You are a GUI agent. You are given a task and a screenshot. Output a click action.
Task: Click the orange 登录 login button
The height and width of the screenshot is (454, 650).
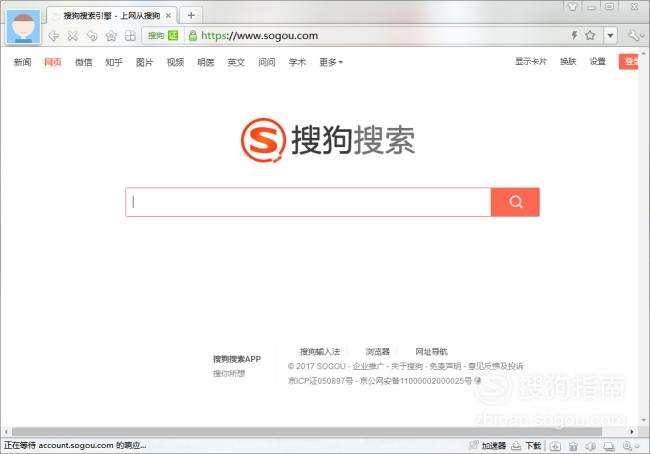[628, 62]
